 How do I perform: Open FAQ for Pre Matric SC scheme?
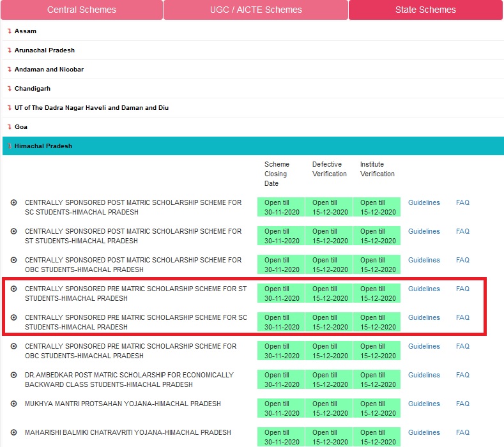click(462, 318)
